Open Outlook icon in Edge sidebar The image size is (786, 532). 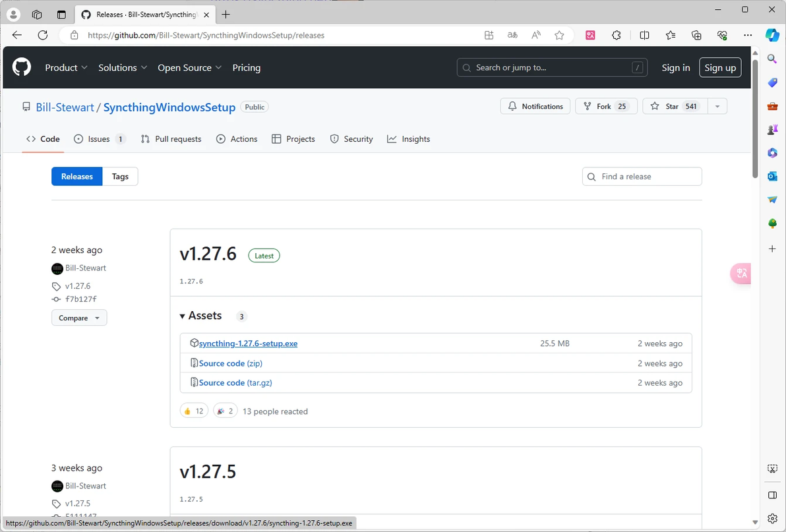point(772,176)
